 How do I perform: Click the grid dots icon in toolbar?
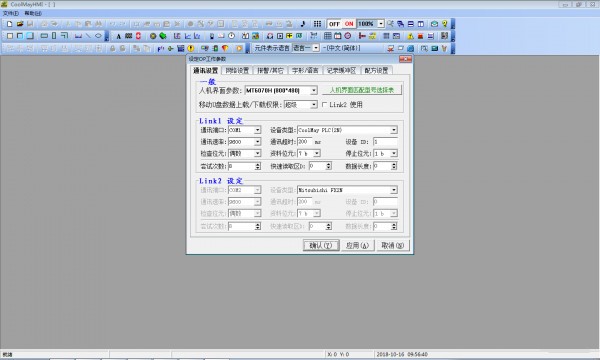click(317, 24)
